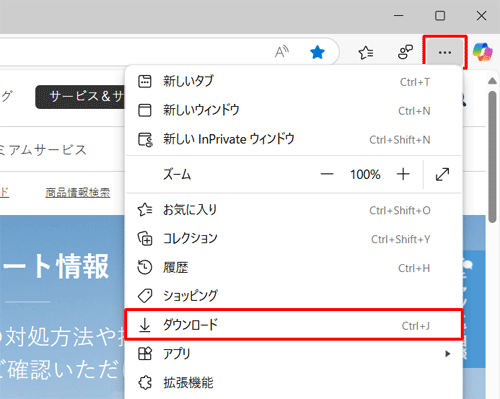Open コレクション from the menu
The image size is (500, 399).
[294, 239]
